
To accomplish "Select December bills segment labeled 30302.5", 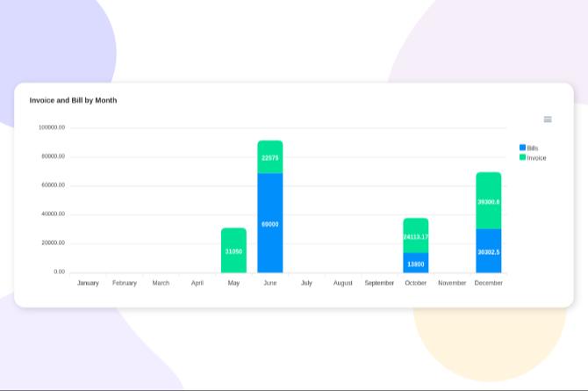I will click(489, 251).
